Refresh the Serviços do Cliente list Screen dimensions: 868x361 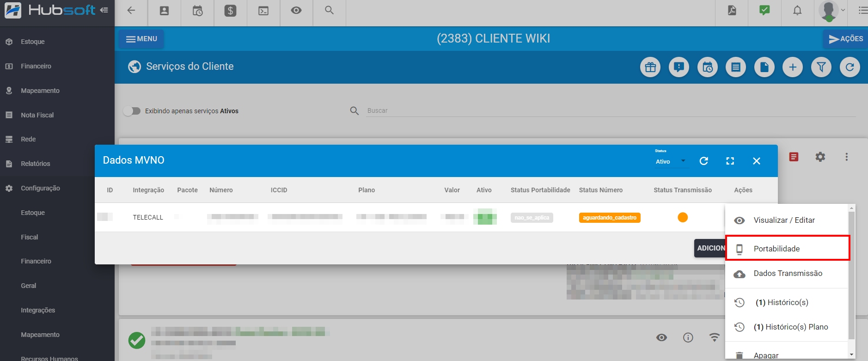(x=850, y=67)
